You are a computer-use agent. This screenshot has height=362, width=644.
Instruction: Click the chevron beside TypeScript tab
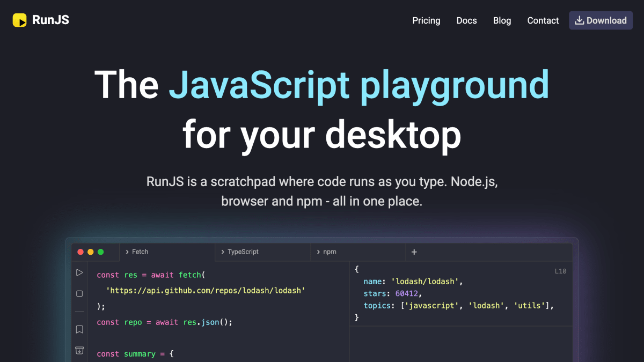click(222, 252)
